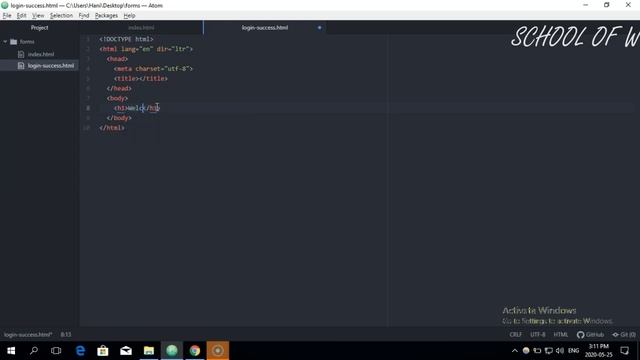Open Google Chrome from the taskbar
The width and height of the screenshot is (640, 360).
click(195, 351)
